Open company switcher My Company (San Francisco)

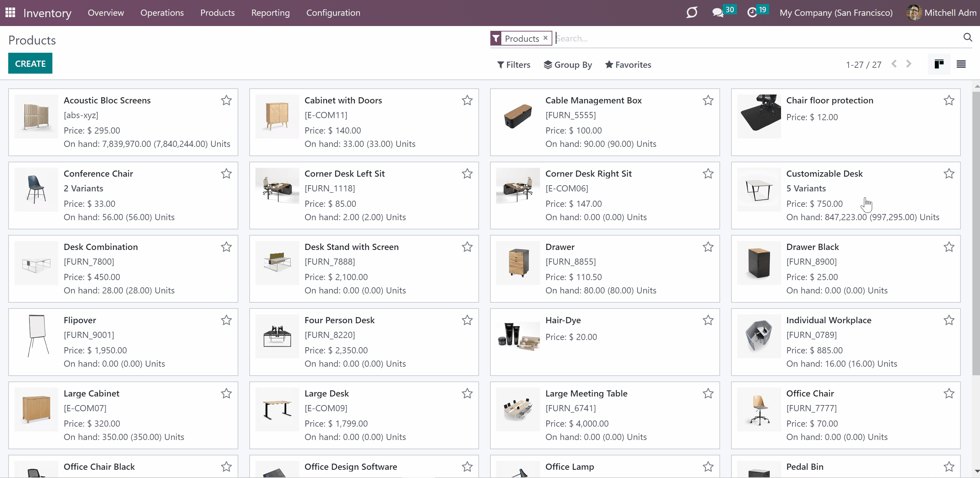(836, 13)
